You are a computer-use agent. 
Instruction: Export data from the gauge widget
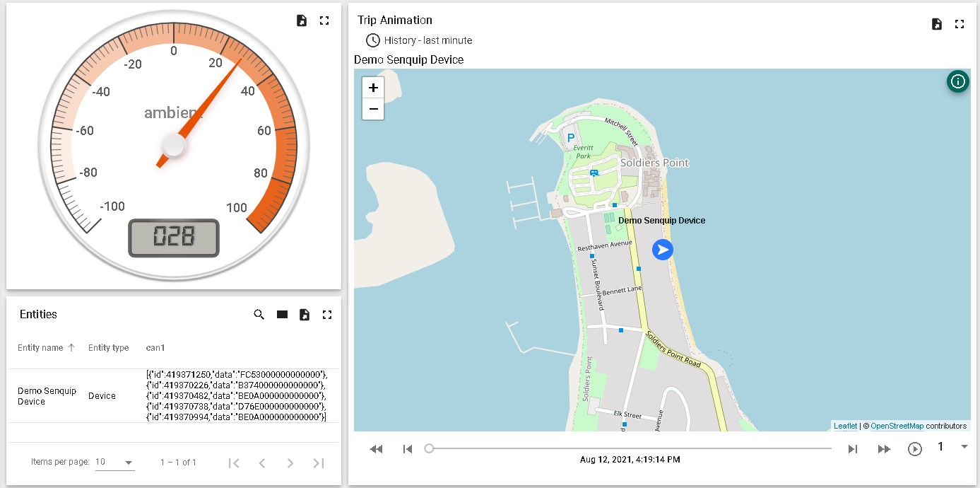[x=302, y=21]
